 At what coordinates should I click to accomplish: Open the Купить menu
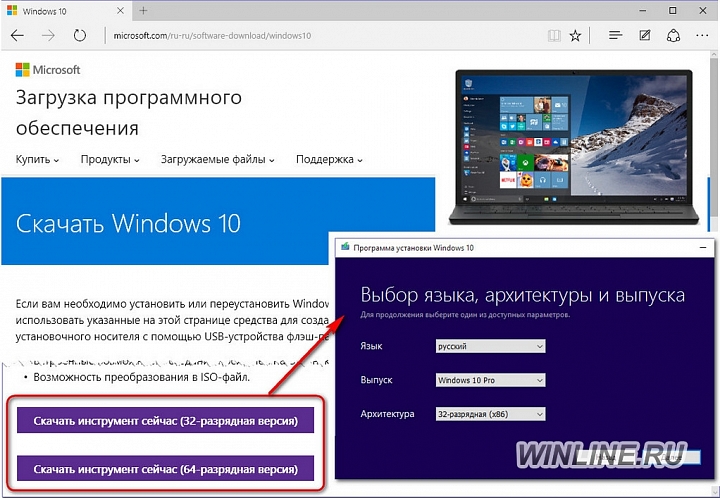tap(37, 160)
